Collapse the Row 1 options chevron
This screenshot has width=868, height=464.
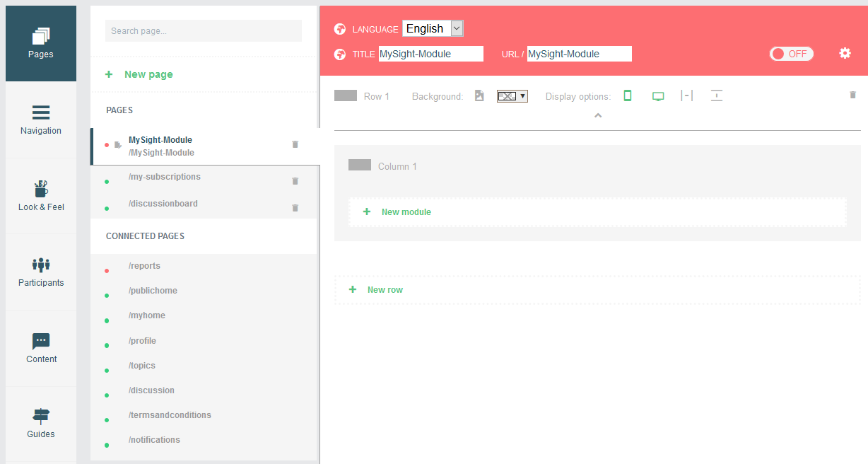click(x=598, y=115)
